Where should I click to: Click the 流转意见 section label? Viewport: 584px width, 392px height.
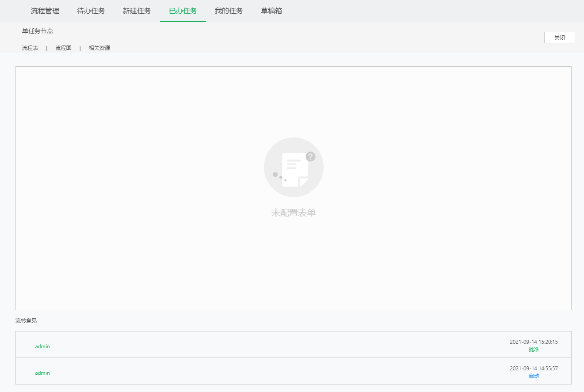tap(26, 321)
